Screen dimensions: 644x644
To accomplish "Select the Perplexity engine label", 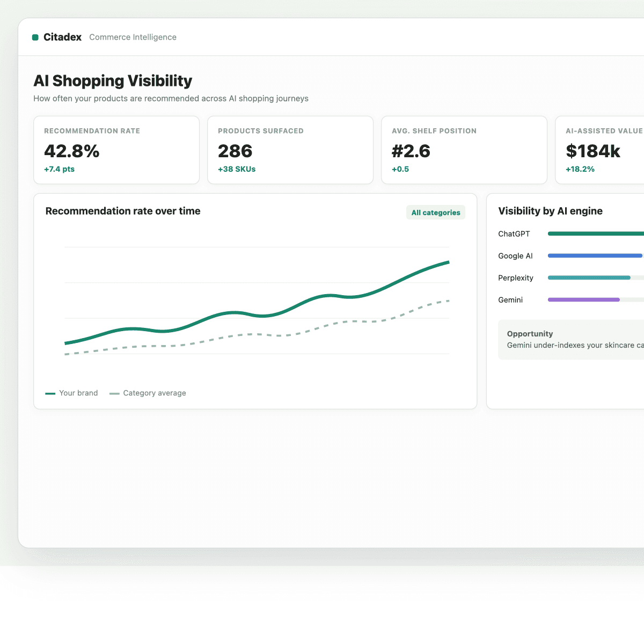I will [x=516, y=278].
